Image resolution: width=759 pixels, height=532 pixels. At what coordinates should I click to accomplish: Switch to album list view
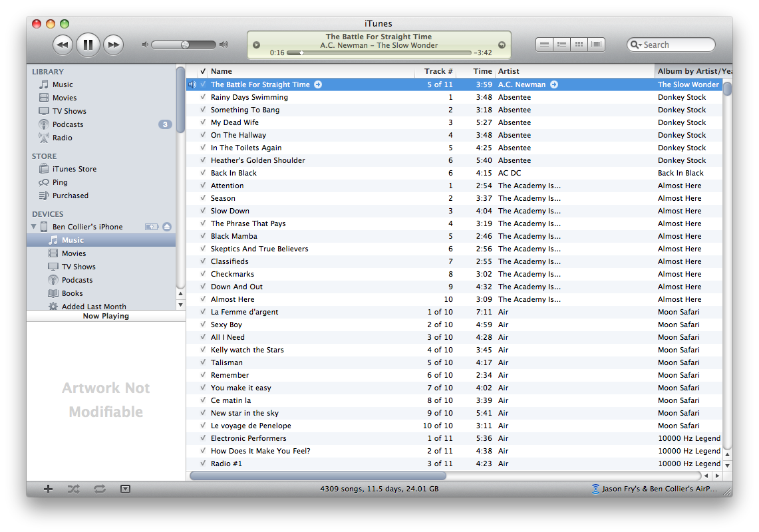coord(561,45)
